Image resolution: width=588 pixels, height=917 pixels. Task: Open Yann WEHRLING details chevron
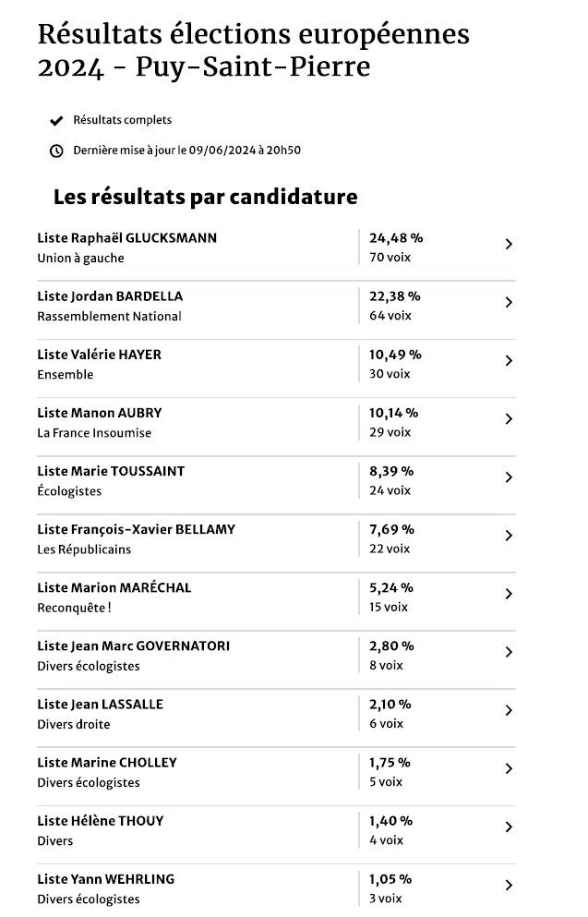509,885
